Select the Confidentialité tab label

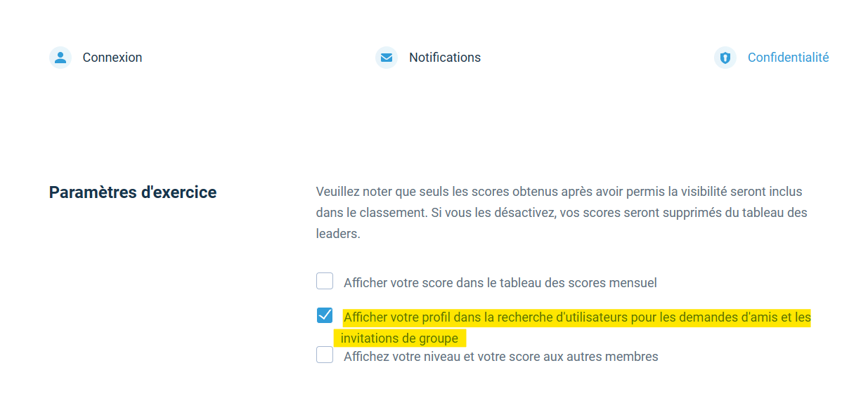tap(788, 58)
